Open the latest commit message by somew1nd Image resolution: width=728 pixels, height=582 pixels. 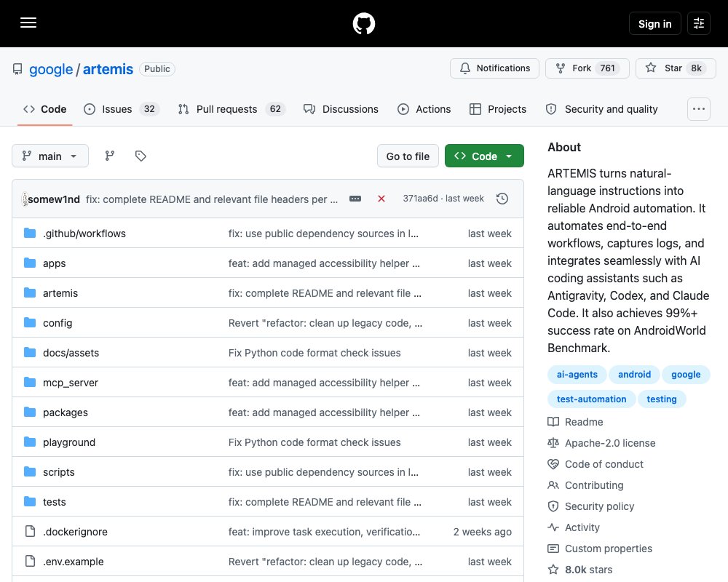pyautogui.click(x=212, y=199)
